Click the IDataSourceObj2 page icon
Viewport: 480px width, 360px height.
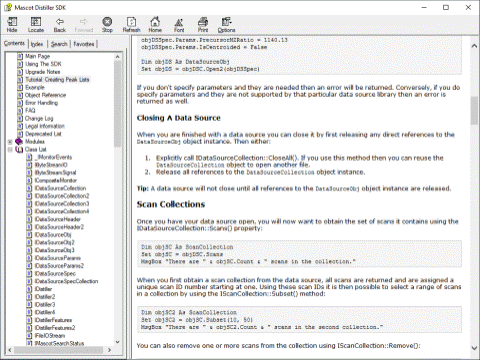point(29,242)
